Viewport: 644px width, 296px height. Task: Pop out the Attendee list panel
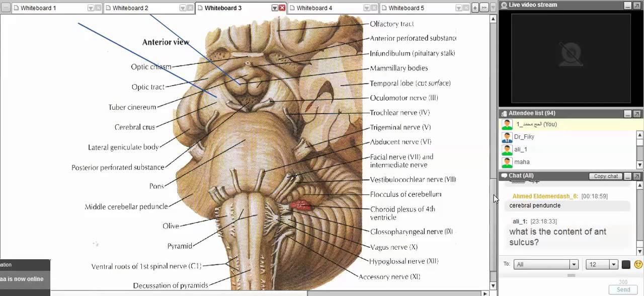(637, 114)
